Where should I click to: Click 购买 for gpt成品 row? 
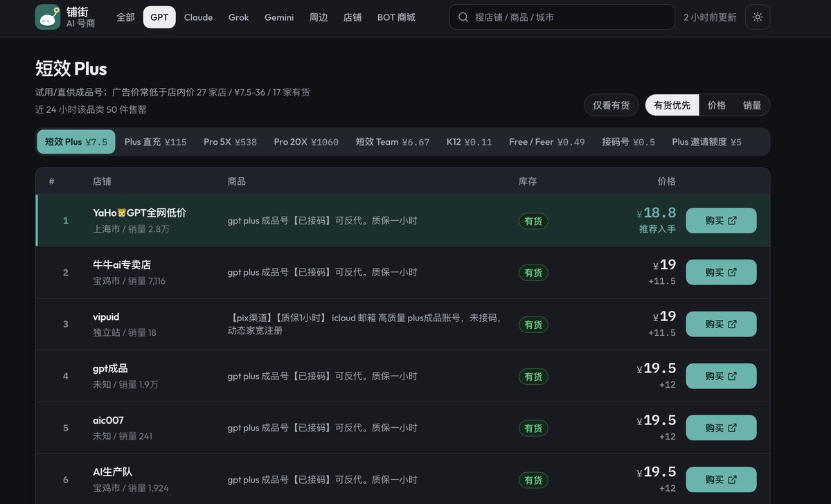(x=721, y=376)
